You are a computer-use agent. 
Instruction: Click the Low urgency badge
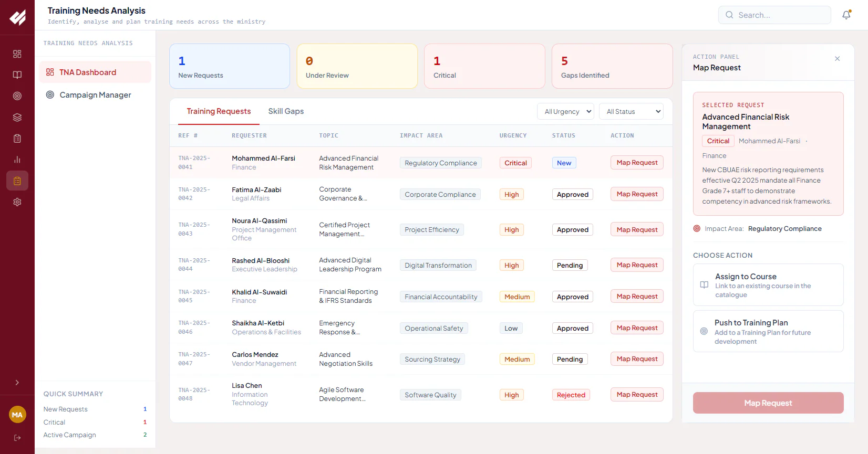coord(511,329)
